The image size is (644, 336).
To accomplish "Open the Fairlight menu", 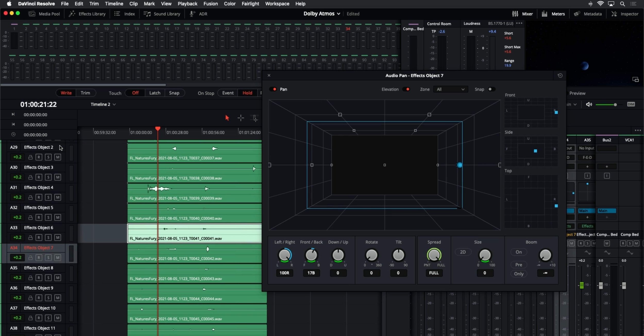I will (x=250, y=4).
